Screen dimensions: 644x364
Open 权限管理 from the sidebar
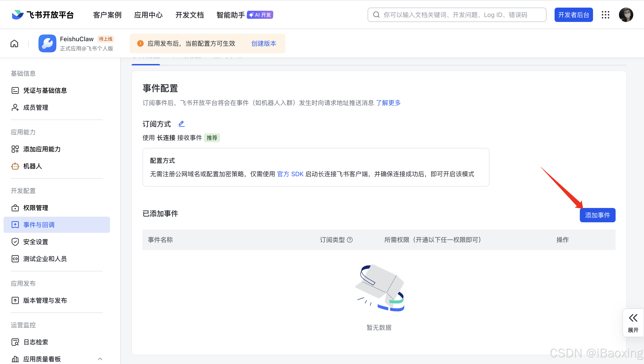tap(36, 208)
